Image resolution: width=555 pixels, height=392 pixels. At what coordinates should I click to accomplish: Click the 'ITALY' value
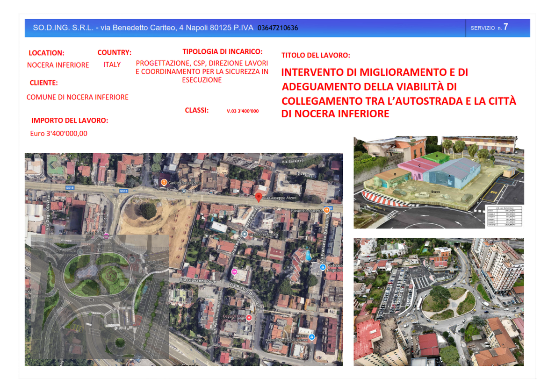(112, 65)
